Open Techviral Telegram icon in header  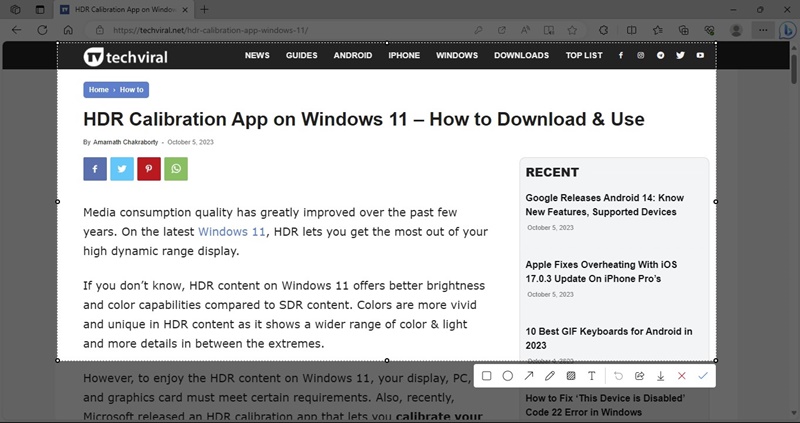tap(661, 55)
